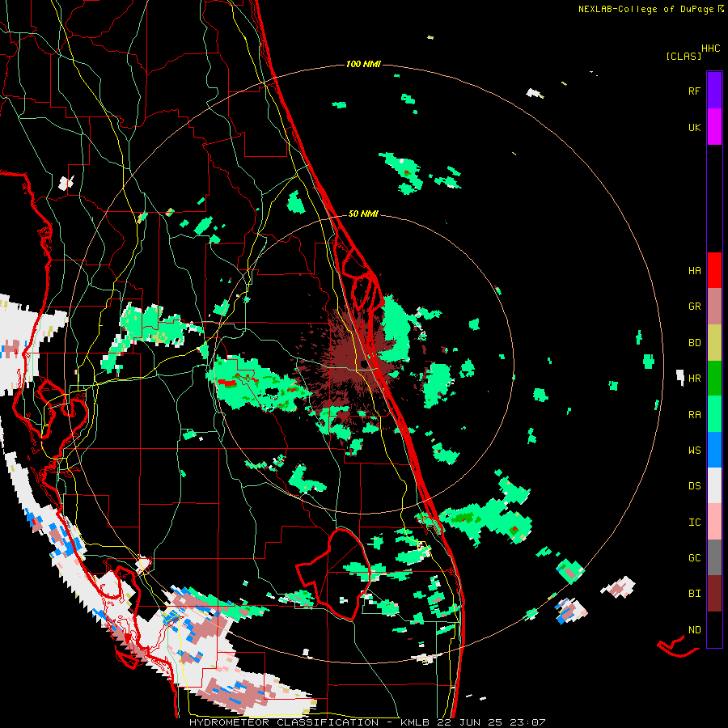Click the ND legend label
The width and height of the screenshot is (728, 728).
(695, 630)
